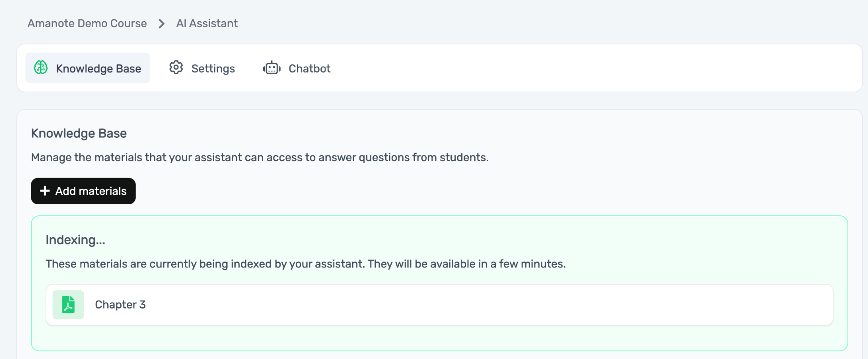The width and height of the screenshot is (868, 359).
Task: Switch to the Knowledge Base tab label
Action: click(x=98, y=68)
